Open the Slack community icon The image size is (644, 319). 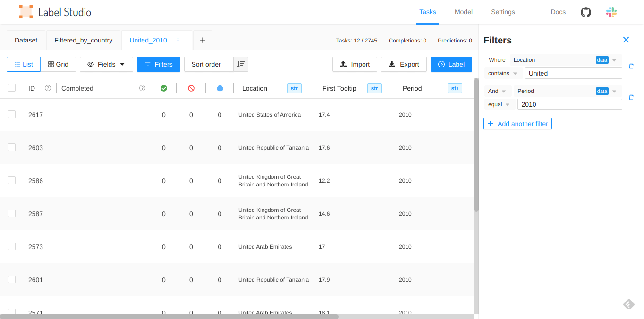(611, 12)
